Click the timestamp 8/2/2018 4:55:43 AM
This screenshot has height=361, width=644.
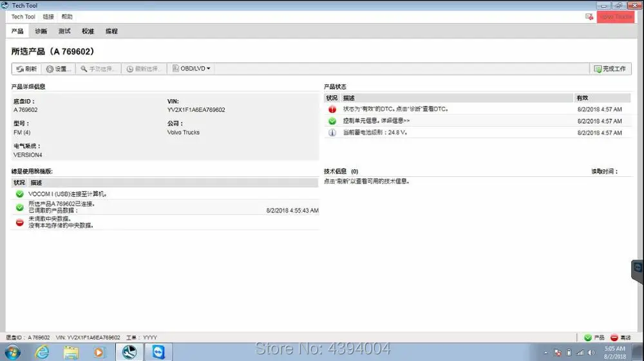[292, 210]
